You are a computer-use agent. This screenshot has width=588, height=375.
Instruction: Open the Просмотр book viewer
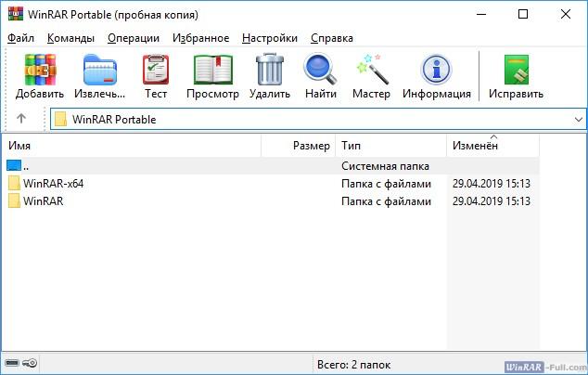(212, 70)
